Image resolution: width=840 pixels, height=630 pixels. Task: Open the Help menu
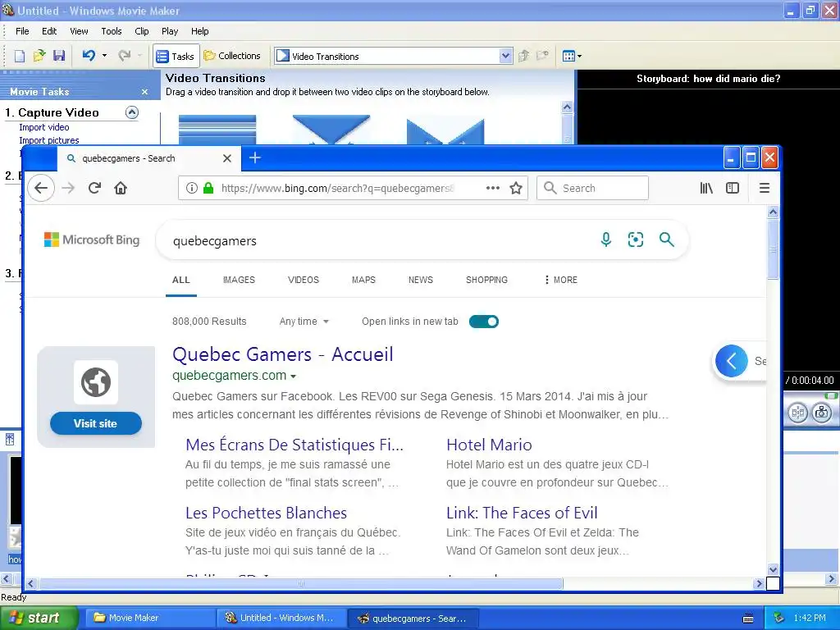pos(200,31)
